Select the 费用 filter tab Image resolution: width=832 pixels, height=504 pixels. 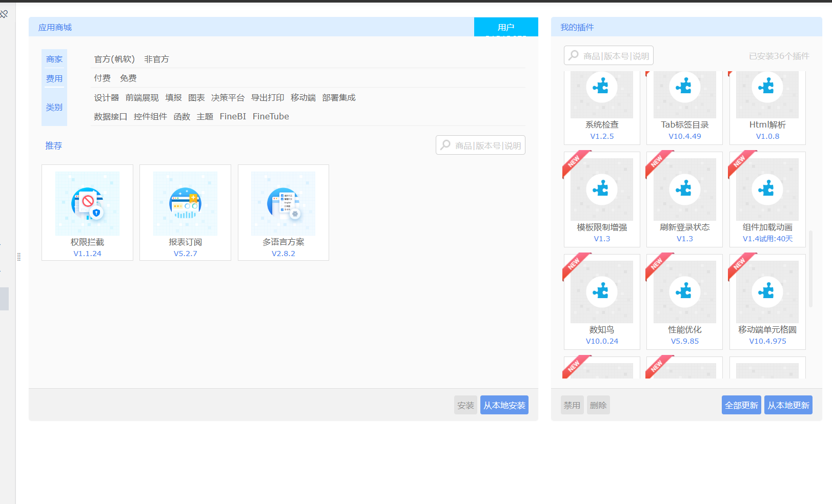54,79
